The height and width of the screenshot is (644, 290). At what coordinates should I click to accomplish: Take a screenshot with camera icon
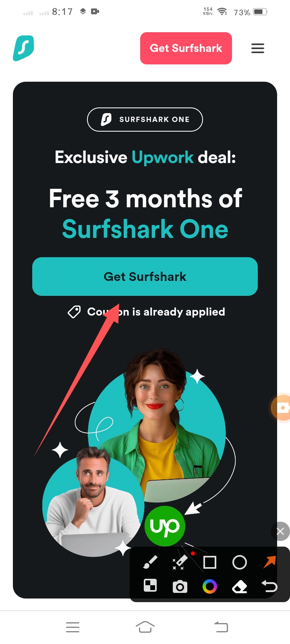180,587
